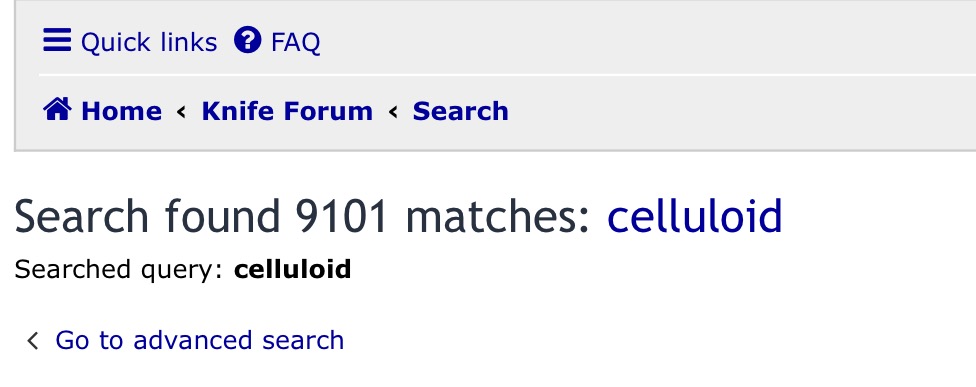976x387 pixels.
Task: Click the Searched query label
Action: tap(118, 270)
